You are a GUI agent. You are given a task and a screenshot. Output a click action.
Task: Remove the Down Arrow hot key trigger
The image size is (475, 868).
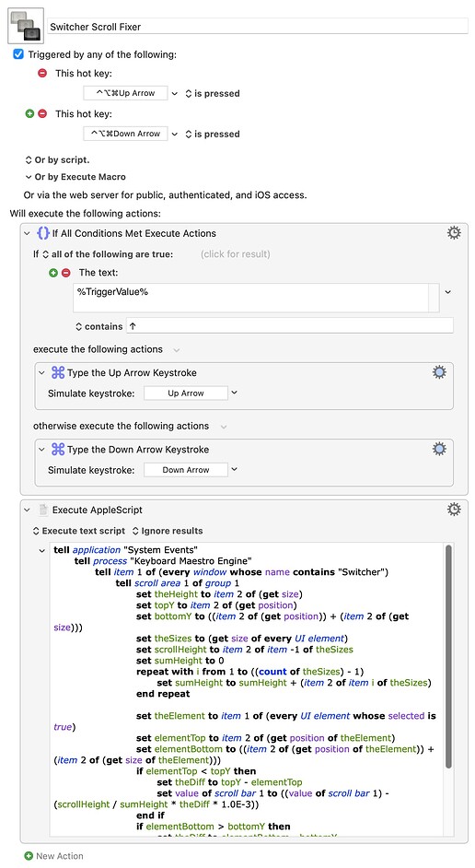[x=42, y=113]
